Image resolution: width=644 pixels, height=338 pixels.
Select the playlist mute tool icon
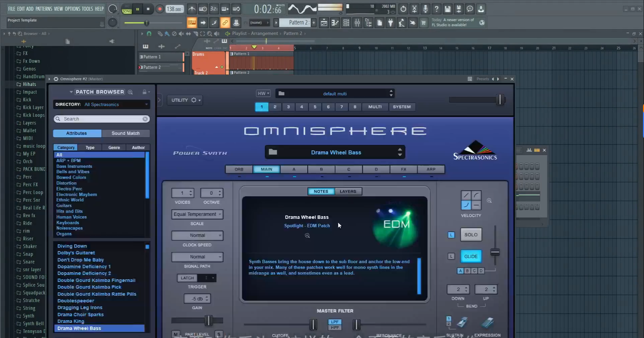(x=181, y=34)
